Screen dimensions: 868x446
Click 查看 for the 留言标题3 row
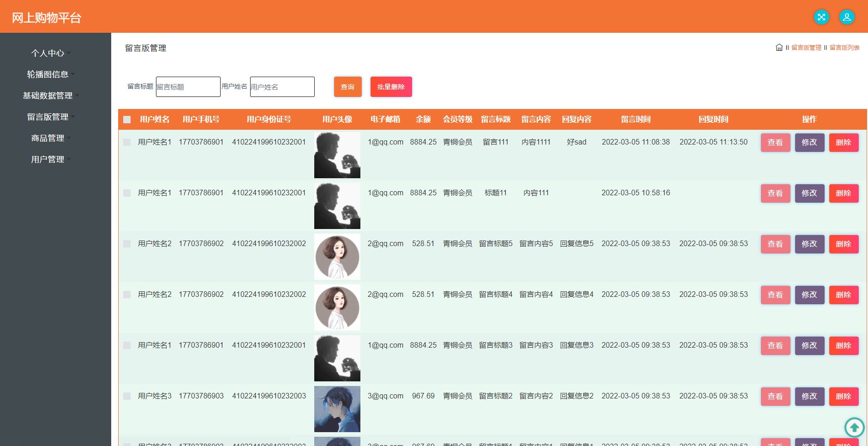775,345
